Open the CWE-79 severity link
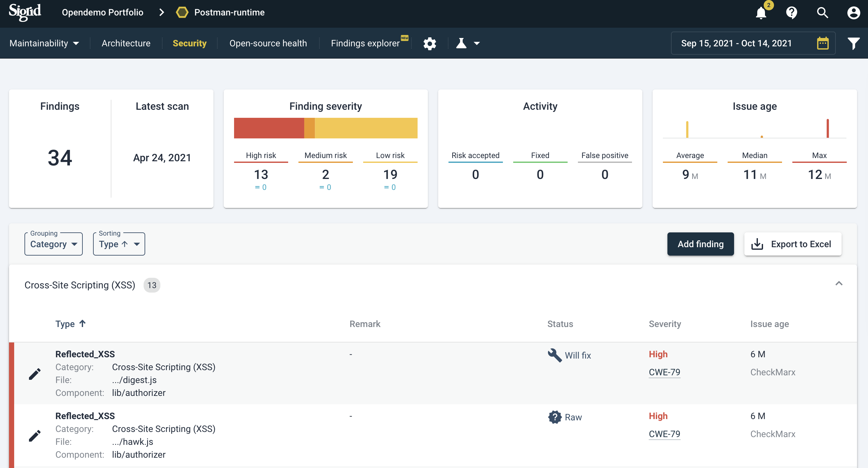This screenshot has width=868, height=468. pyautogui.click(x=664, y=372)
